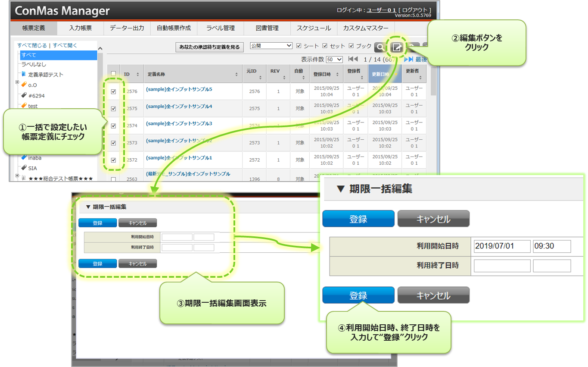This screenshot has width=588, height=367.
Task: Open the スケジュール tab
Action: coord(314,28)
